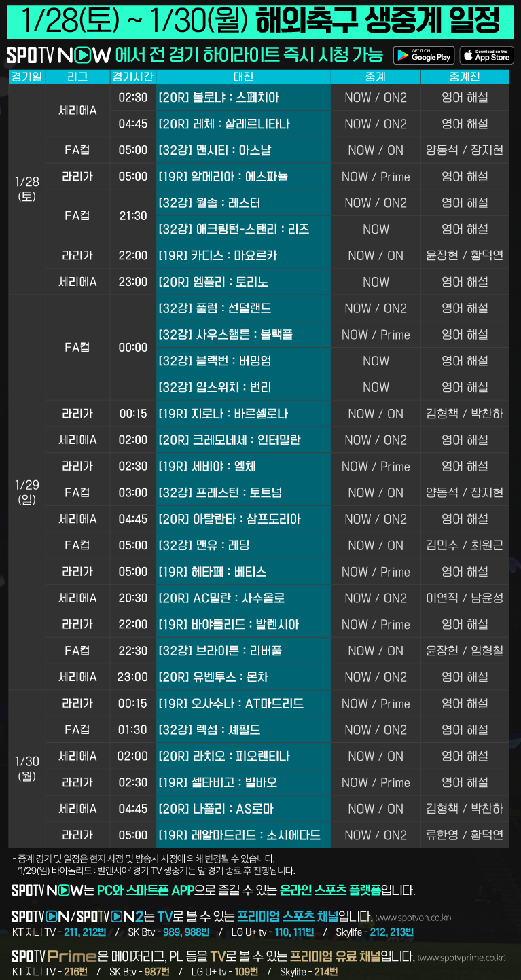Click the 대진 column header
The height and width of the screenshot is (980, 521).
243,77
